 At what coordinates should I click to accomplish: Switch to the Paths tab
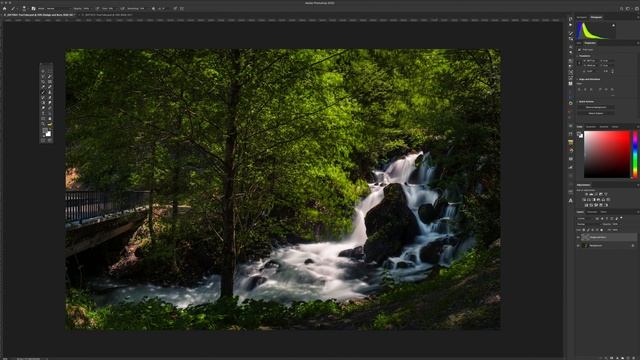point(604,212)
